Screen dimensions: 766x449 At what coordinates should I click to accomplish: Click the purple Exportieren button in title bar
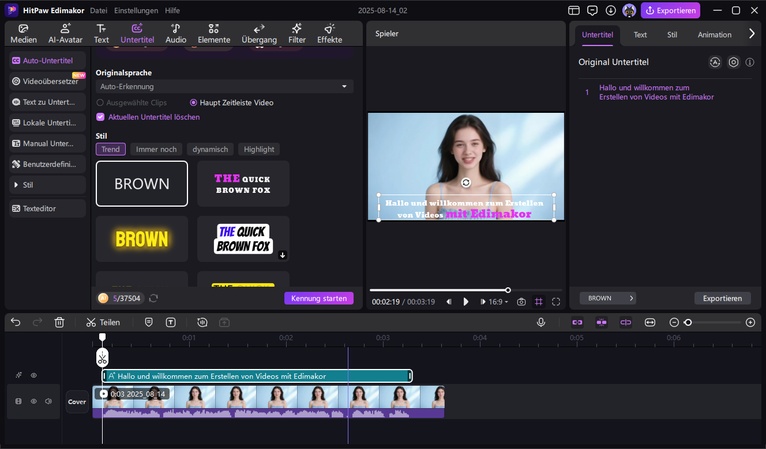coord(670,10)
